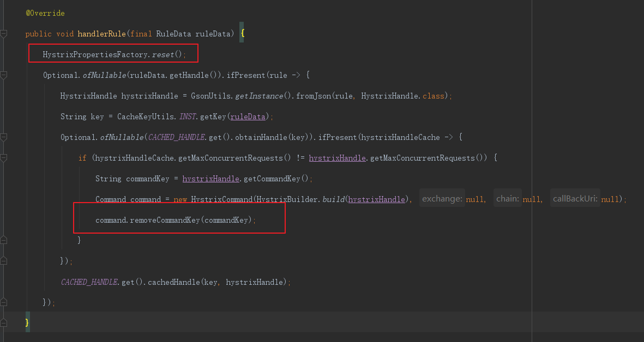Click the 'exchange:' parameter inlay hint
Viewport: 644px width, 342px height.
[442, 198]
